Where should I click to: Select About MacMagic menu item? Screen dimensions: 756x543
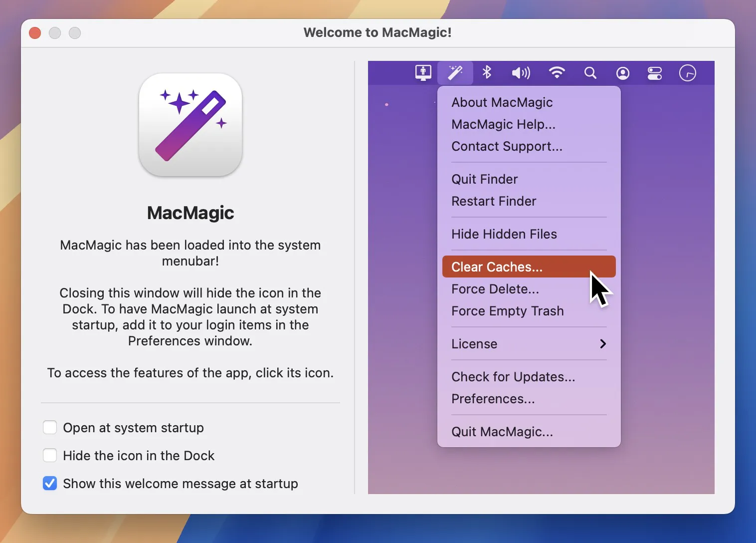pos(529,102)
